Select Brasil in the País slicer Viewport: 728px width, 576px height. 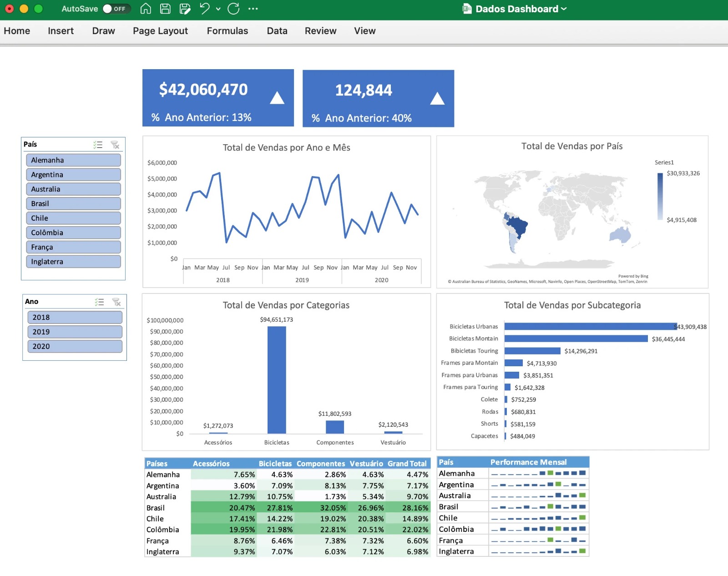[x=73, y=204]
